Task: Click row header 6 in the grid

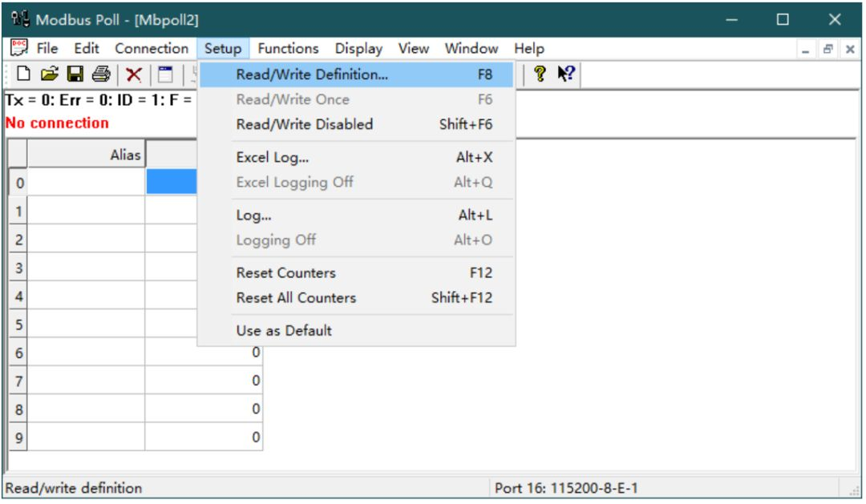Action: 18,353
